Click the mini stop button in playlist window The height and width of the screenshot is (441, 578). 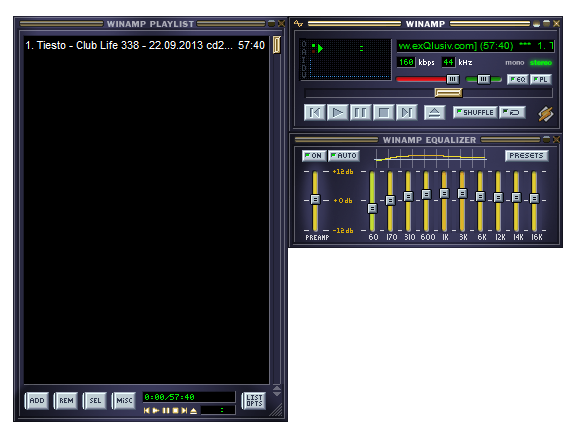point(175,410)
